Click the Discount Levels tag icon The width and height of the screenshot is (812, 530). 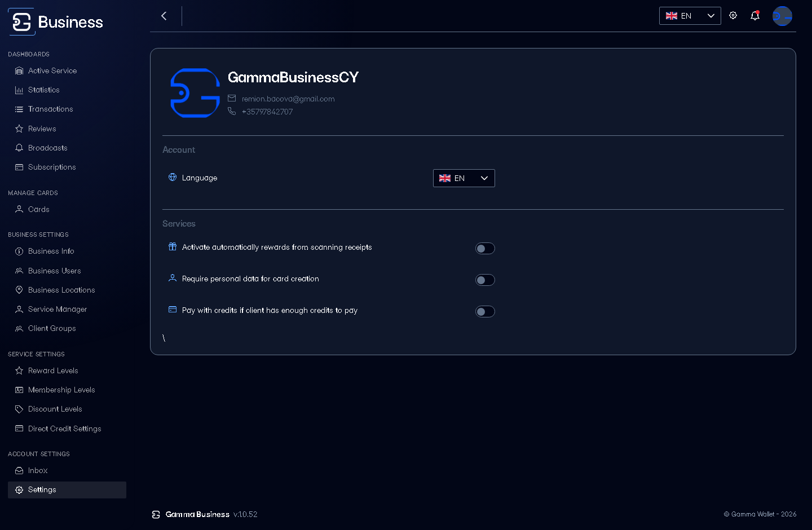[19, 409]
